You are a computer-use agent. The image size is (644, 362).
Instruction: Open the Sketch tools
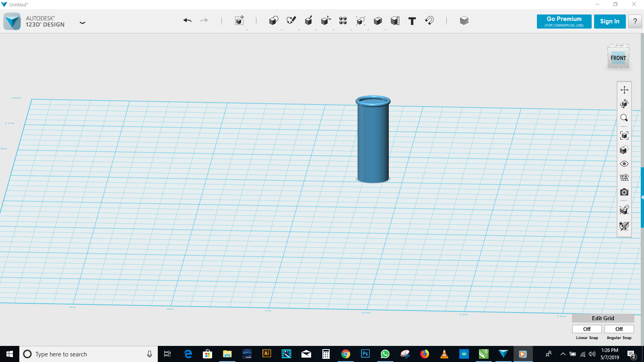point(291,21)
